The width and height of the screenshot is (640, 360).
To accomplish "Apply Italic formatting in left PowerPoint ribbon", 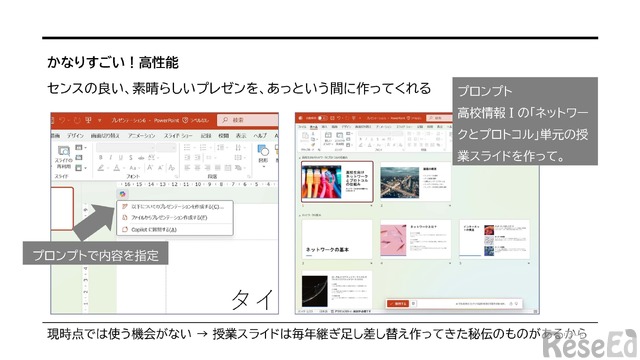I will click(x=110, y=158).
